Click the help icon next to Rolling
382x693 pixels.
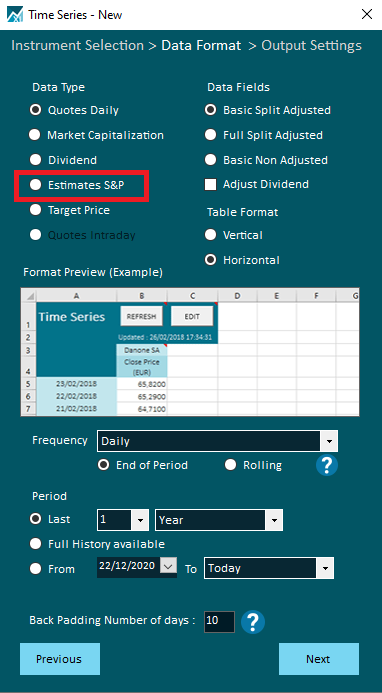(327, 465)
